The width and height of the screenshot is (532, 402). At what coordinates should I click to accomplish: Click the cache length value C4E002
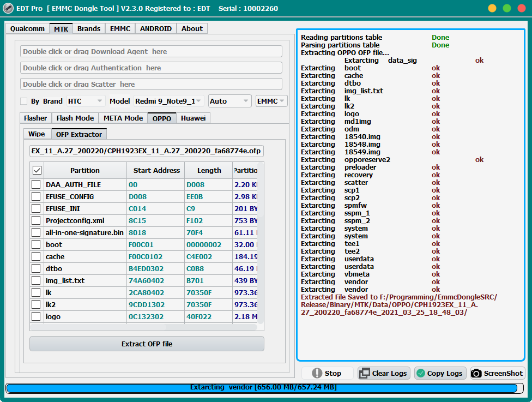pos(199,257)
